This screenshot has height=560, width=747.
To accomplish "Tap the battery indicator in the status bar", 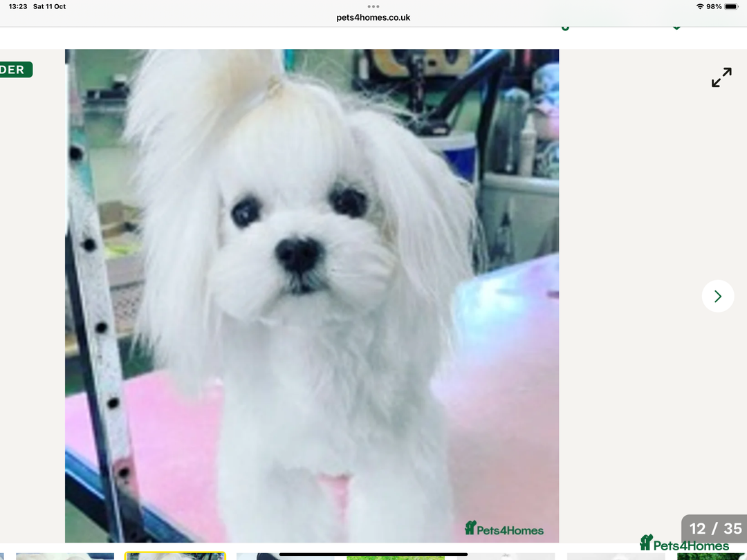I will tap(731, 6).
